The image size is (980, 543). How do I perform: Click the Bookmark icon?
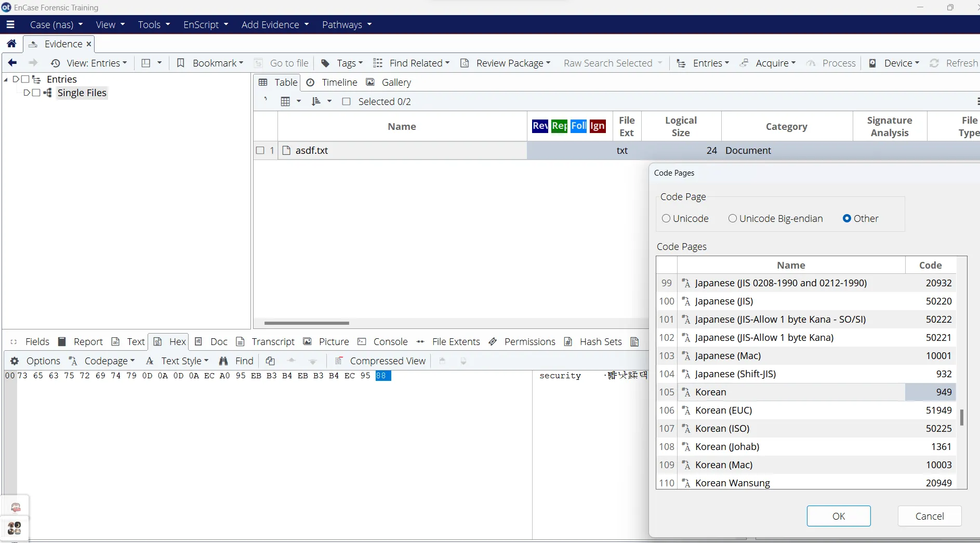click(x=181, y=63)
